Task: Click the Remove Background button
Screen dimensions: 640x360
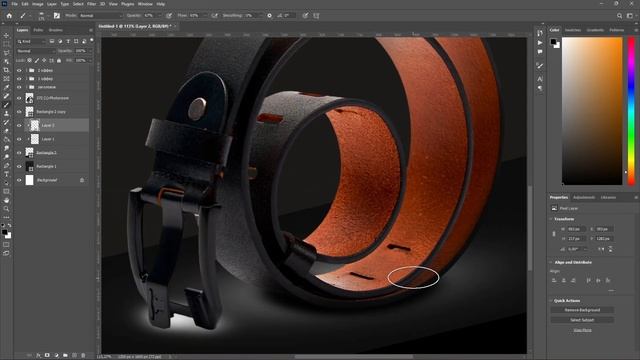Action: click(x=582, y=310)
